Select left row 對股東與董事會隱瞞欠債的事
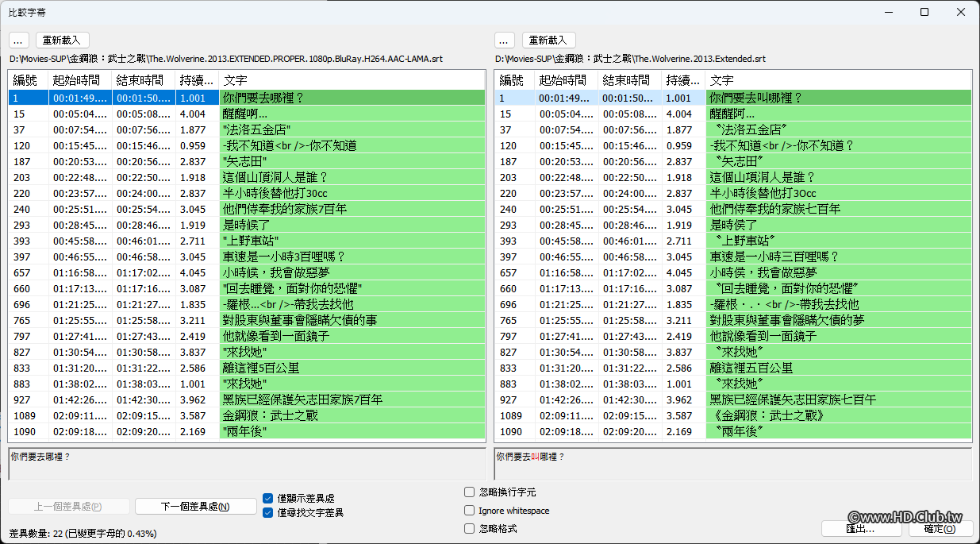The image size is (980, 544). (x=247, y=320)
